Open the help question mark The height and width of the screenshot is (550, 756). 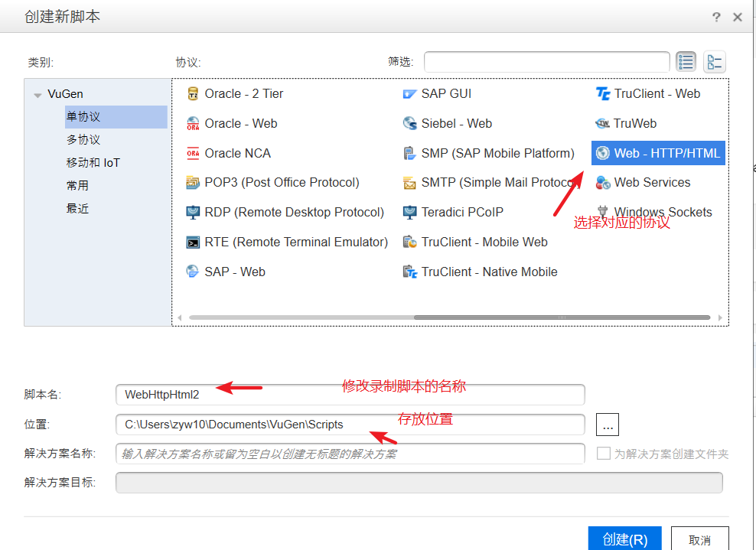click(716, 18)
